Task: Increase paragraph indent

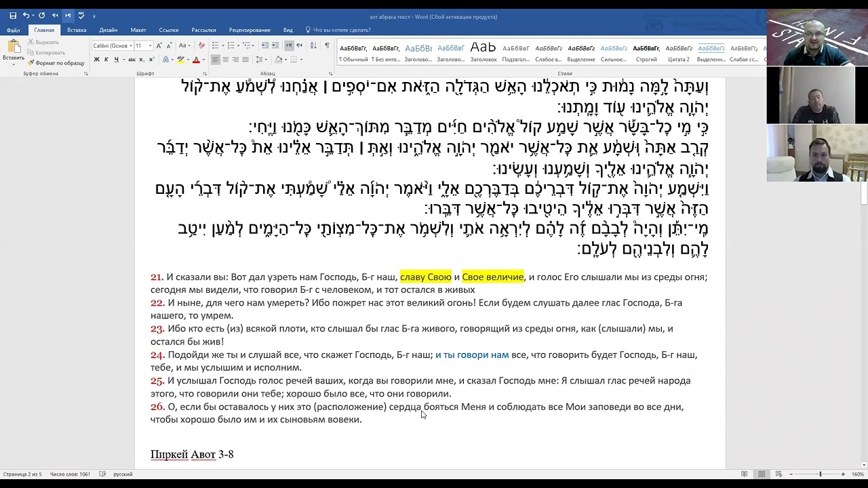Action: [275, 45]
